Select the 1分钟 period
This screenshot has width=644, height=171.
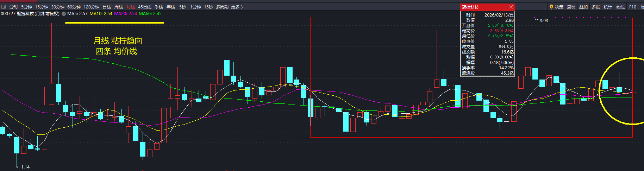pos(195,7)
